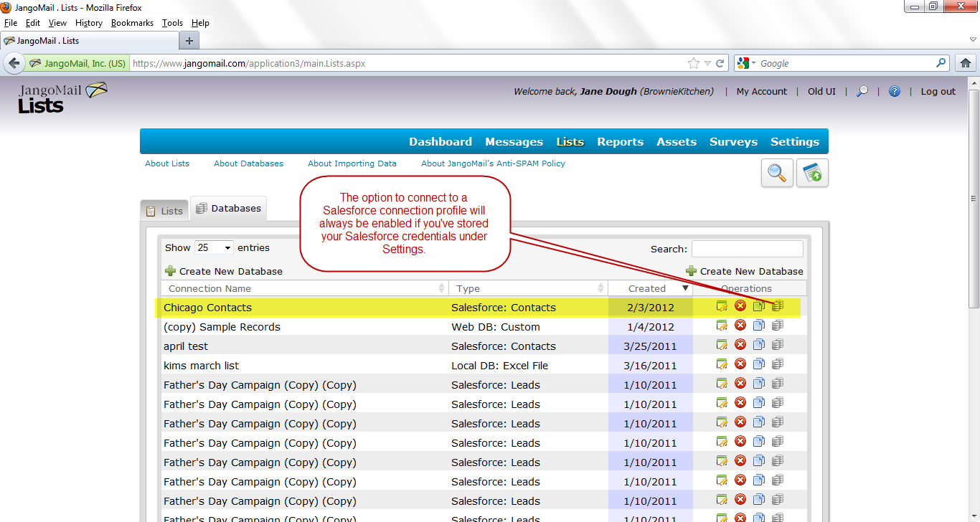Open About JangoMail's Anti-SPAM Policy link

click(x=493, y=163)
